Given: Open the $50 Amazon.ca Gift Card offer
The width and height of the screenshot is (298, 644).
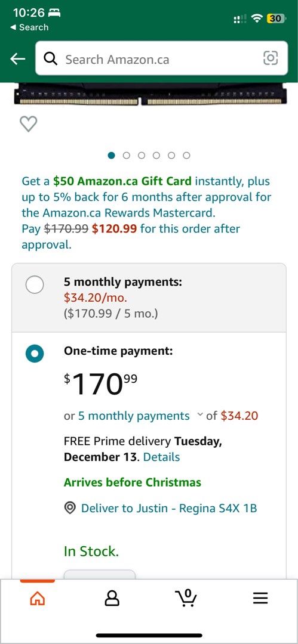Looking at the screenshot, I should (x=122, y=181).
